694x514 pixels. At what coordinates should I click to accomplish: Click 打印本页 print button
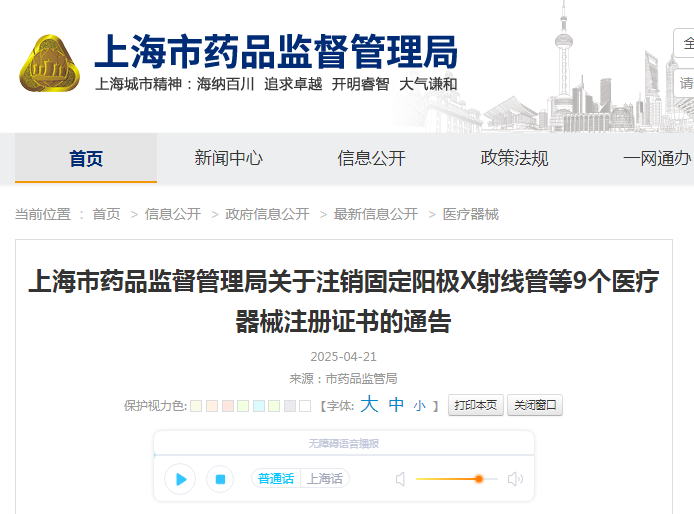tap(475, 405)
